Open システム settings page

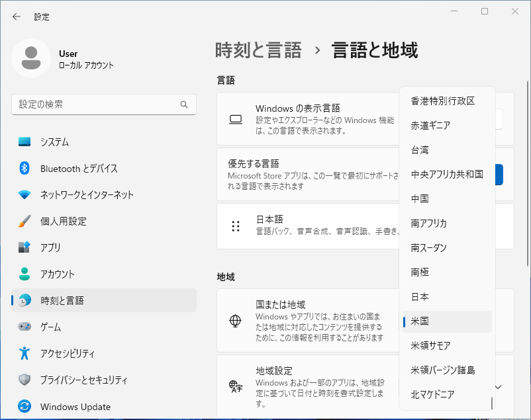[x=104, y=142]
